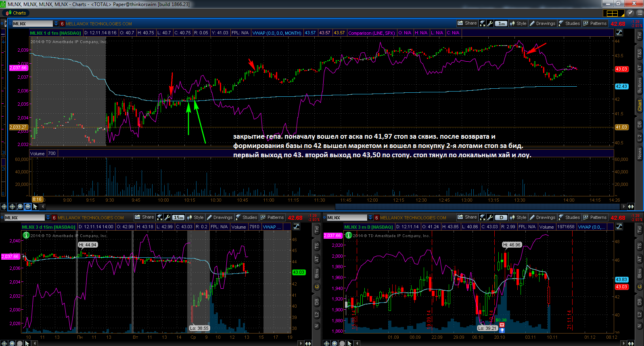Click leftmost crosshair icon below top chart
Viewport: 644px width, 346px height.
[4, 206]
